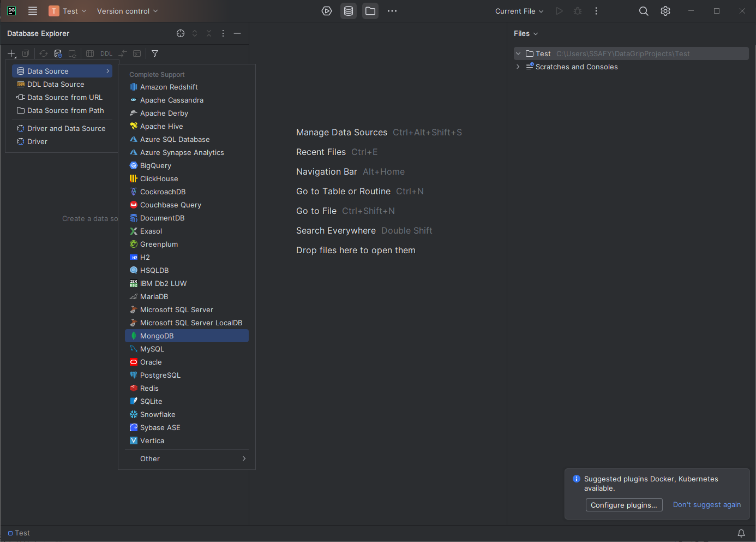Open the Services tool window icon
Image resolution: width=756 pixels, height=542 pixels.
coord(327,11)
